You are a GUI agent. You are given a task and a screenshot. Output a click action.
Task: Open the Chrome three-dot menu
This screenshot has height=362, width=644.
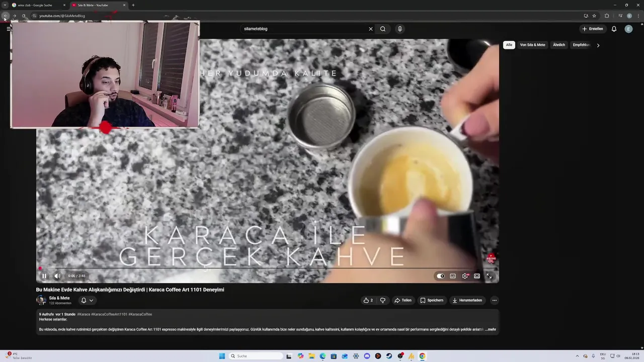coord(638,16)
